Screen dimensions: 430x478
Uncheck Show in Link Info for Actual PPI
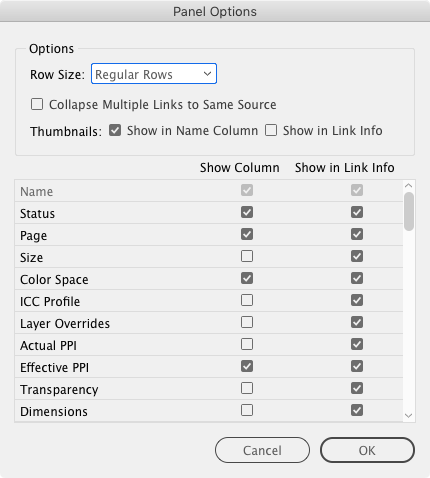pyautogui.click(x=357, y=344)
